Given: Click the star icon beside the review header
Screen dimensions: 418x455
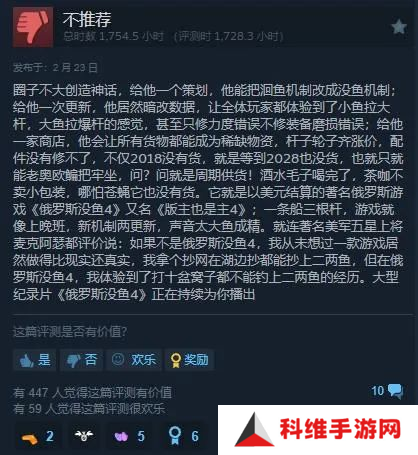Looking at the screenshot, I should 399,27.
